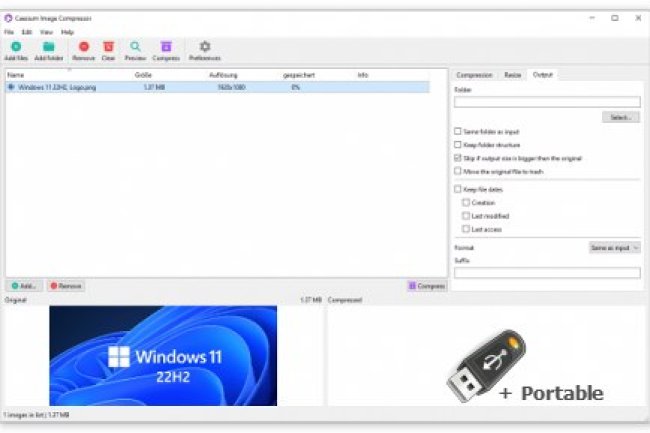Click the Add folder toolbar icon
This screenshot has width=650, height=433.
pos(48,48)
